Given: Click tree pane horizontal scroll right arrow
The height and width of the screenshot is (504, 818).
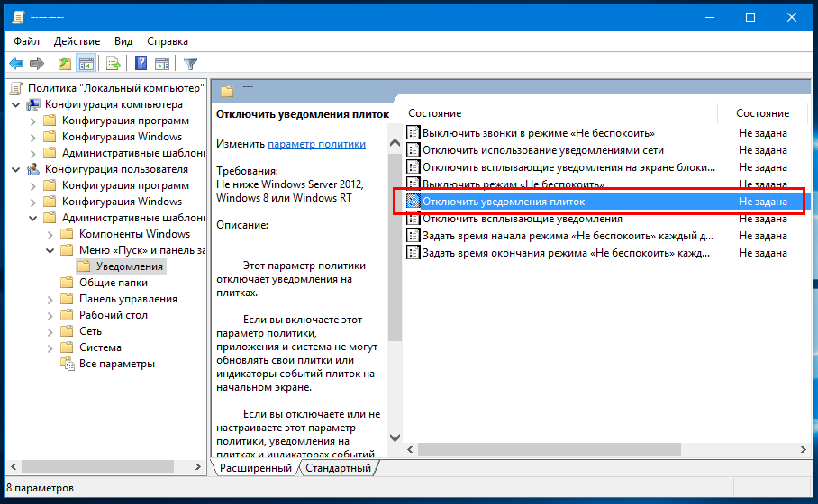Looking at the screenshot, I should (198, 466).
